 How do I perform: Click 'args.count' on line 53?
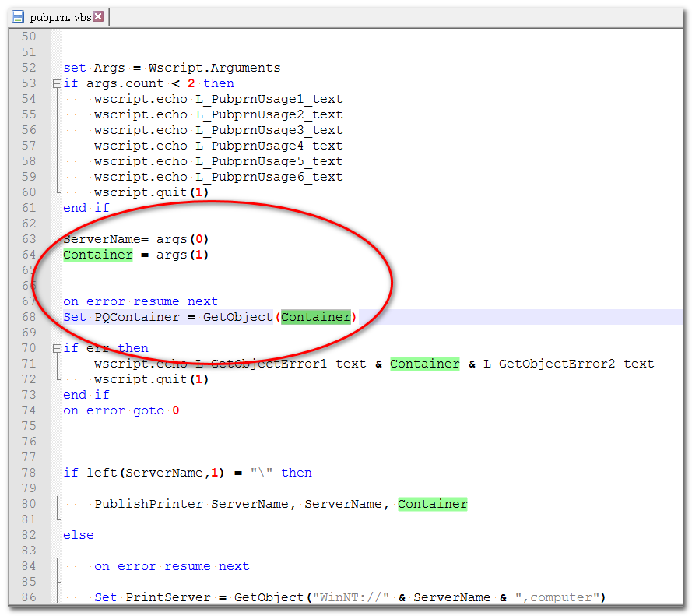point(125,83)
